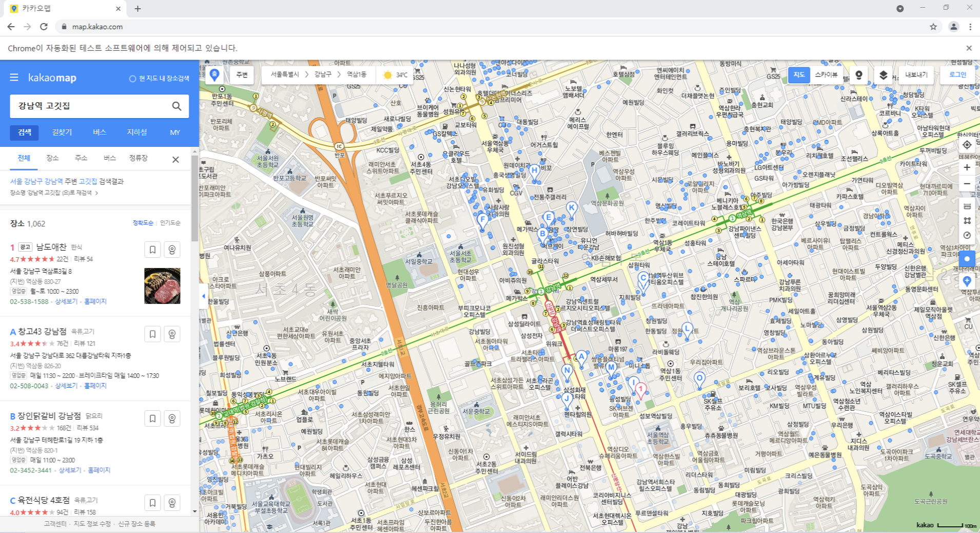Open the MY tab
This screenshot has height=533, width=980.
click(175, 132)
